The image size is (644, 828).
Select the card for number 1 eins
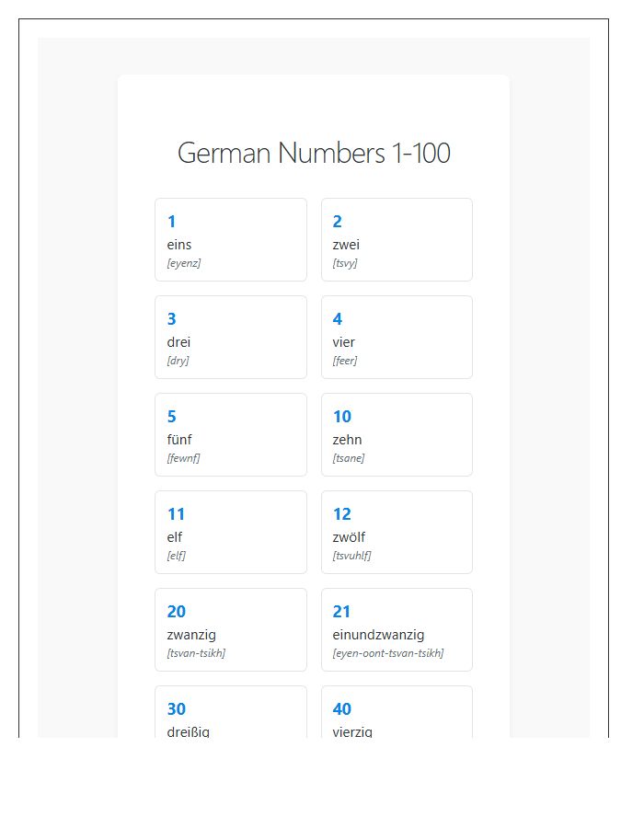coord(231,240)
